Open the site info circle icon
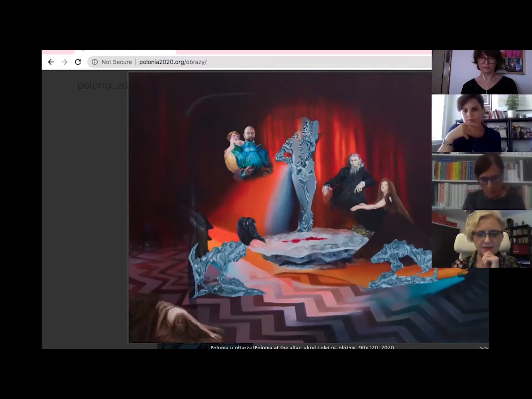The width and height of the screenshot is (532, 399). click(95, 62)
